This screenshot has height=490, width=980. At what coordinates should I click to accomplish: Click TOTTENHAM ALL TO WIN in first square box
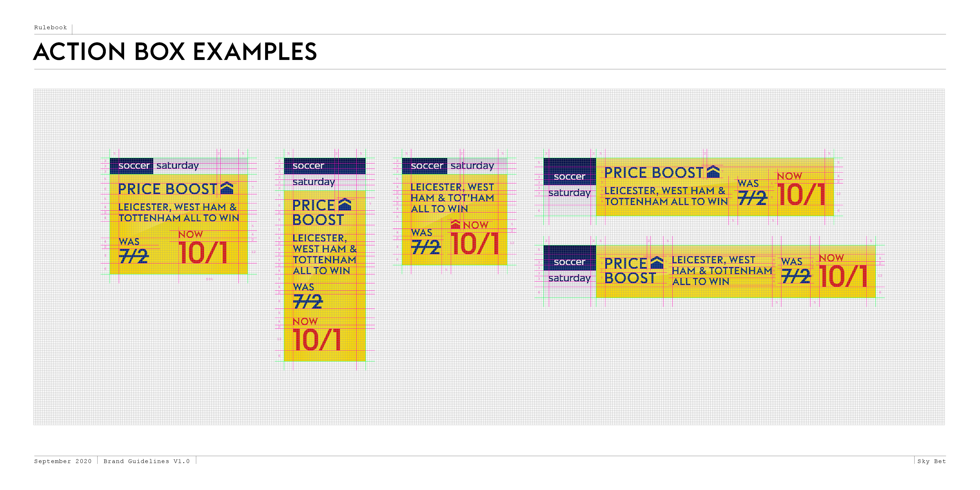pos(179,218)
